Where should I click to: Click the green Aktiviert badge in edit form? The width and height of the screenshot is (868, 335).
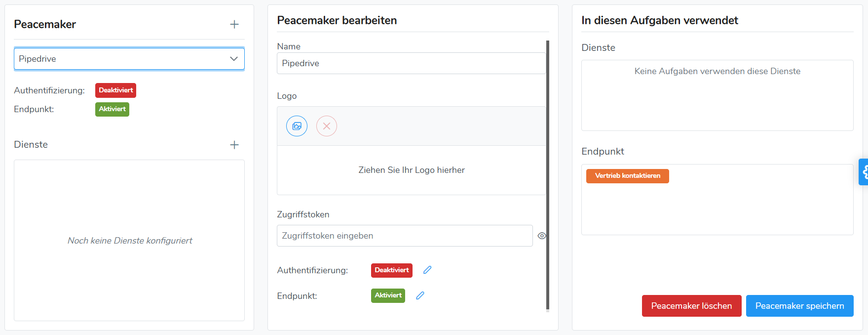388,295
